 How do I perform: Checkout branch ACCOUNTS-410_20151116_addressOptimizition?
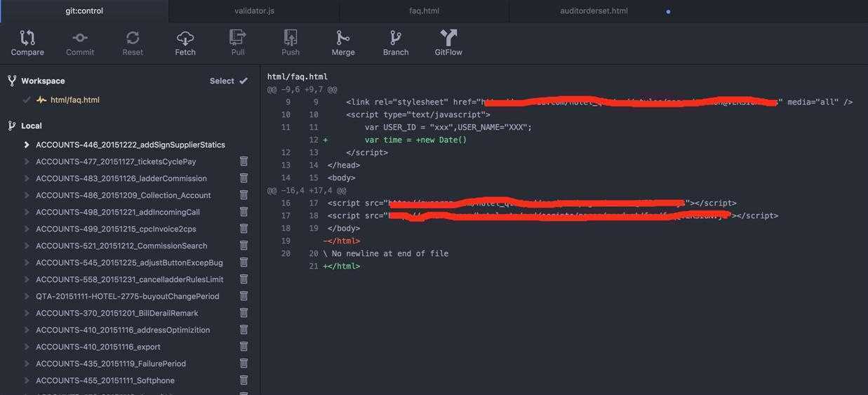(123, 330)
